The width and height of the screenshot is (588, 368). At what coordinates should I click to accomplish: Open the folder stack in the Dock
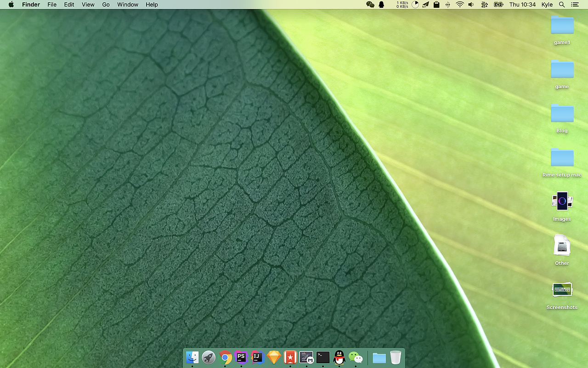click(x=379, y=357)
